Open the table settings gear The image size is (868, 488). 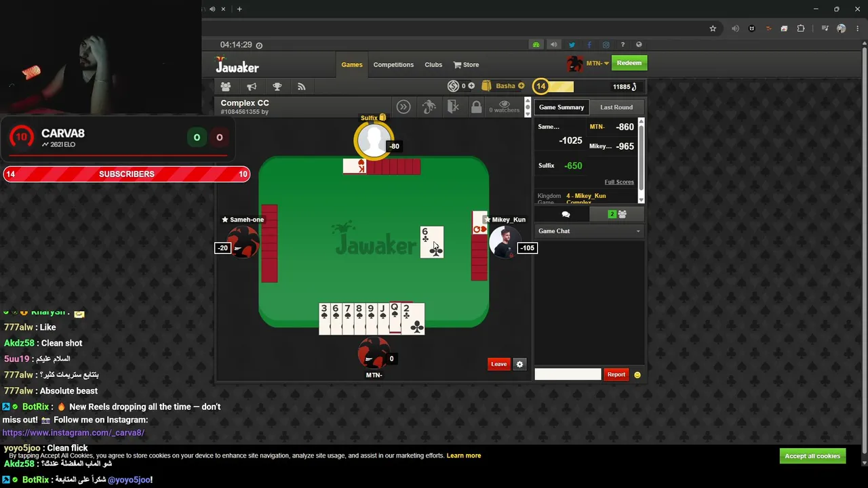(519, 364)
